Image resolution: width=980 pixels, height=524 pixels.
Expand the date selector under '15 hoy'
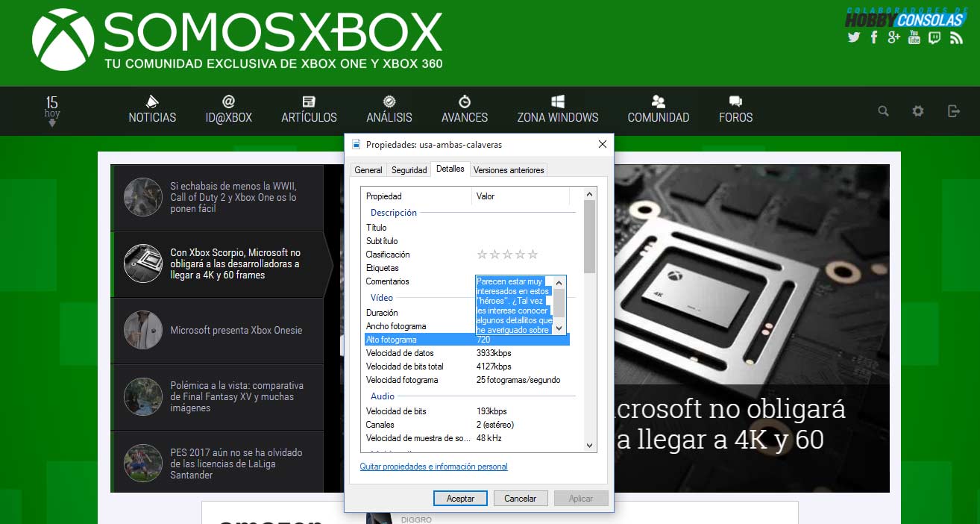click(x=52, y=122)
